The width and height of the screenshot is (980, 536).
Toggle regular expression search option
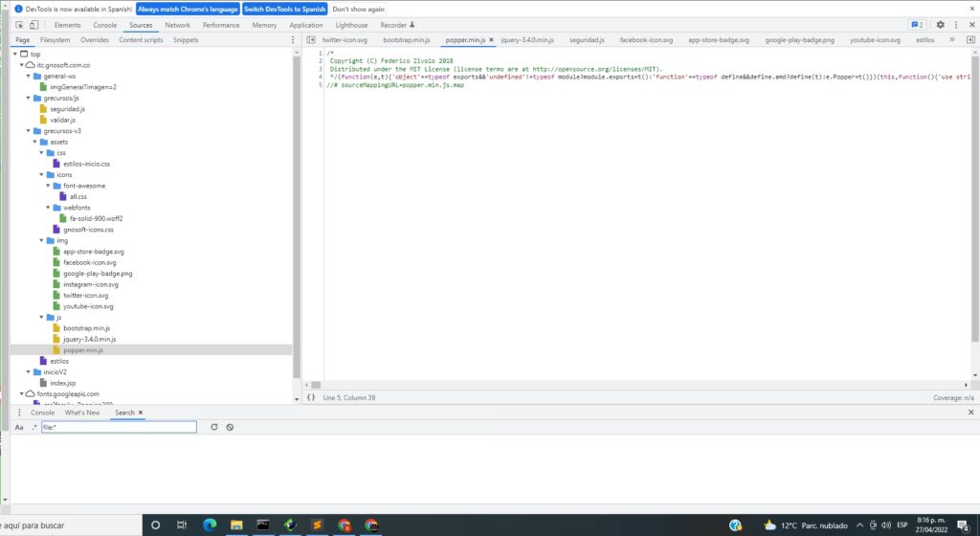point(34,427)
